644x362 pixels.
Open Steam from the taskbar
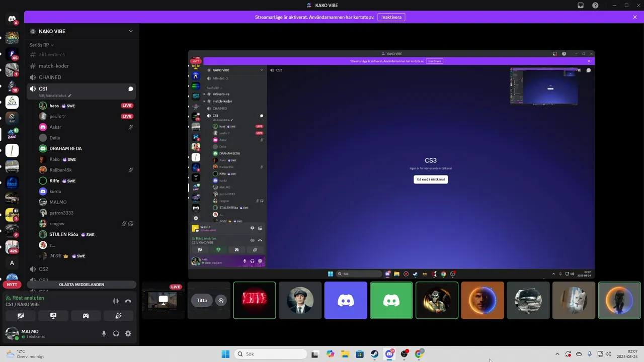click(375, 354)
